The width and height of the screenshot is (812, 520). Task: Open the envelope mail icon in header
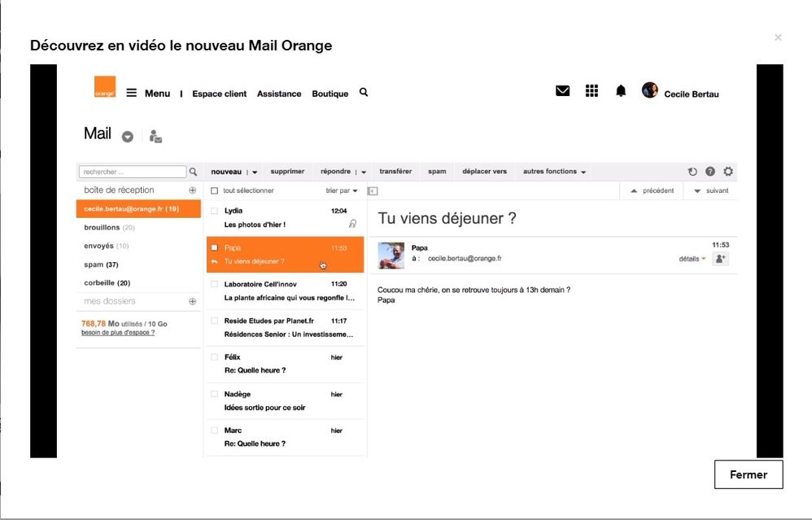(562, 90)
